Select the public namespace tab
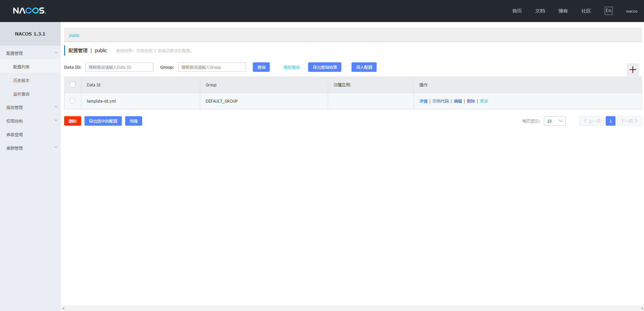644x311 pixels. (75, 35)
